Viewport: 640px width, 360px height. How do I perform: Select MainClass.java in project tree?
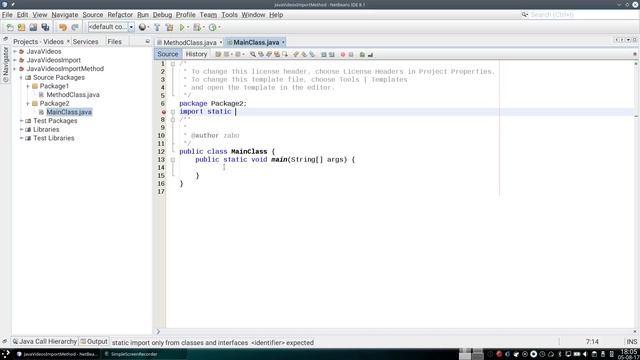coord(69,112)
